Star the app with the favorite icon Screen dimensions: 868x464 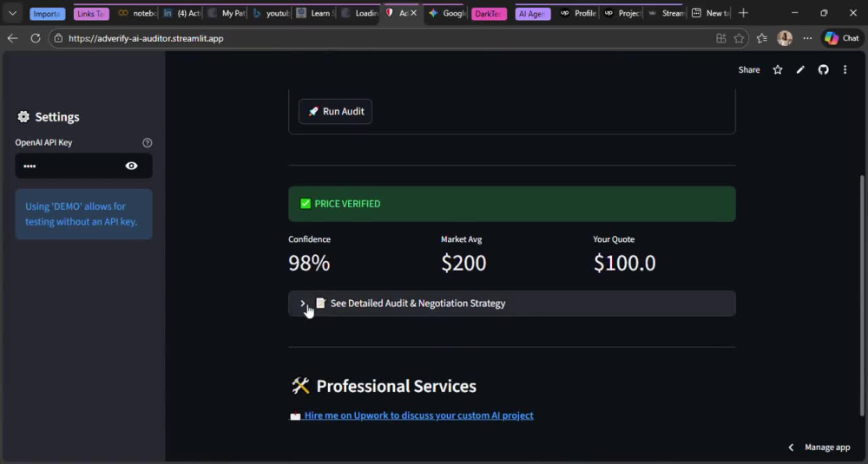tap(777, 69)
